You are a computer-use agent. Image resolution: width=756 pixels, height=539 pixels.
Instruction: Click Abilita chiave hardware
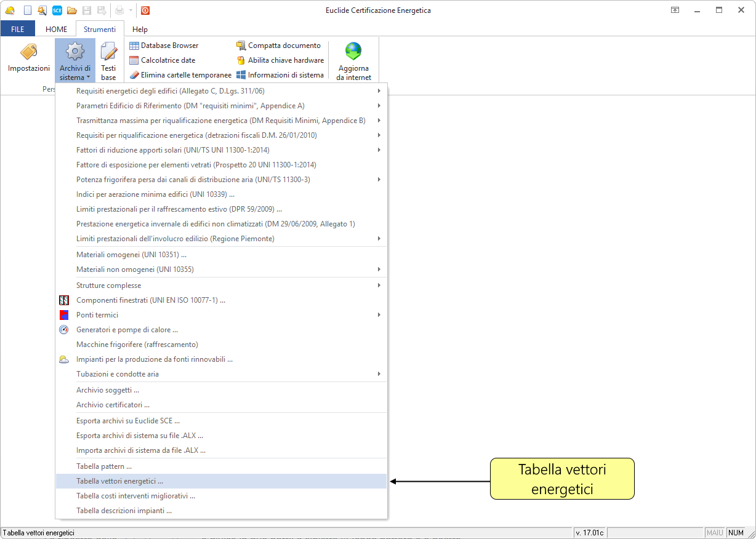click(x=280, y=60)
